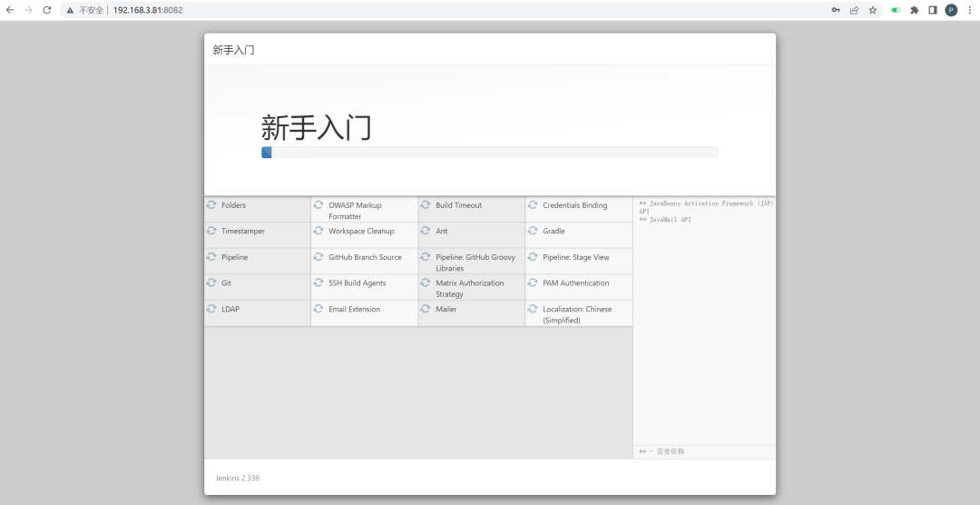Select the Pipeline: Stage View plugin cell

click(578, 258)
